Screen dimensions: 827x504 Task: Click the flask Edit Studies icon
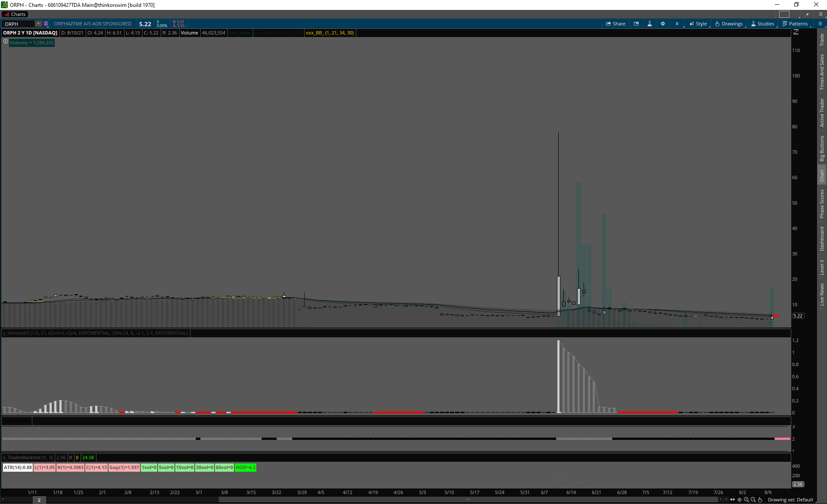click(650, 24)
